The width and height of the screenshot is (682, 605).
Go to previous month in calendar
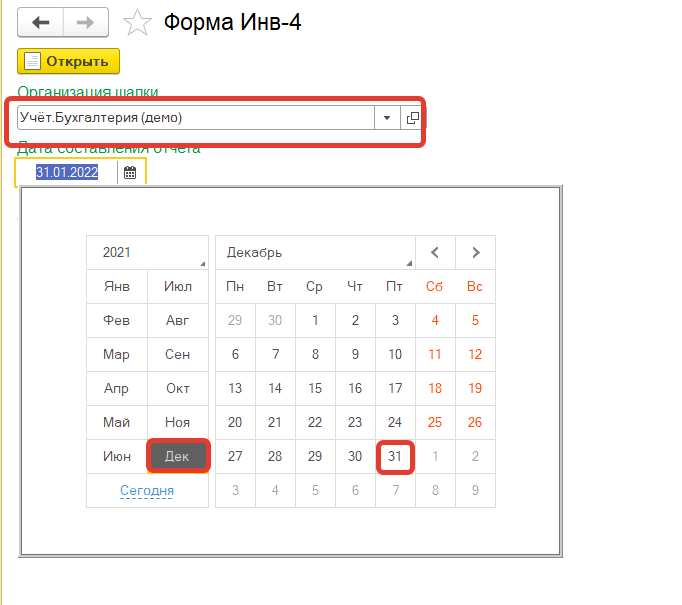pyautogui.click(x=435, y=252)
